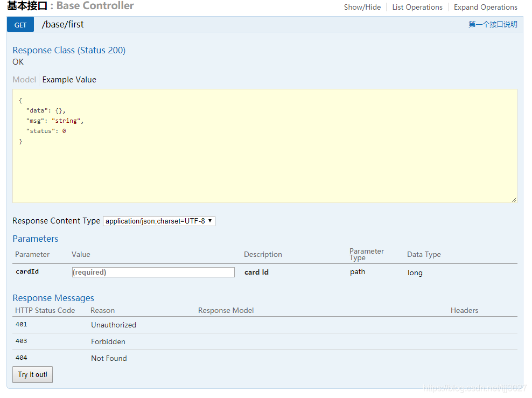Click the HTTP Status Code column header
Image resolution: width=532 pixels, height=398 pixels.
45,310
